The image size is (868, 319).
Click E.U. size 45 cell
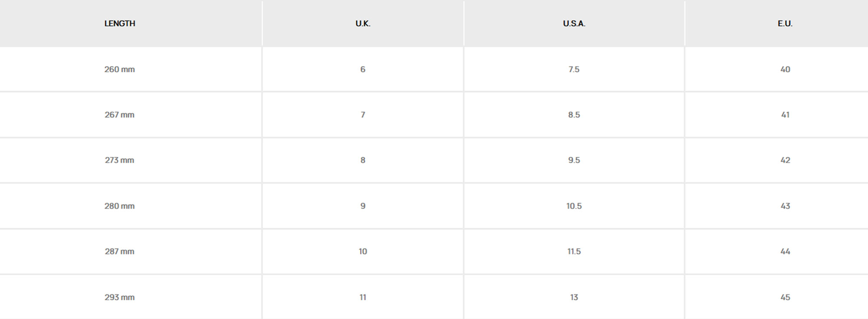click(x=785, y=297)
